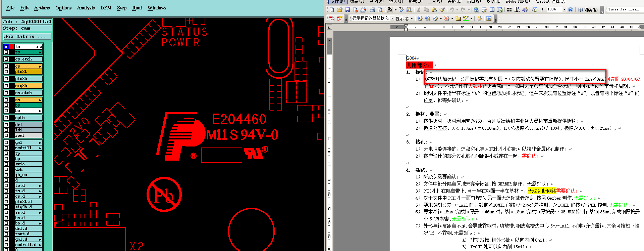Click the tab-stop selector at ruler corner
The image size is (644, 251).
point(330,27)
